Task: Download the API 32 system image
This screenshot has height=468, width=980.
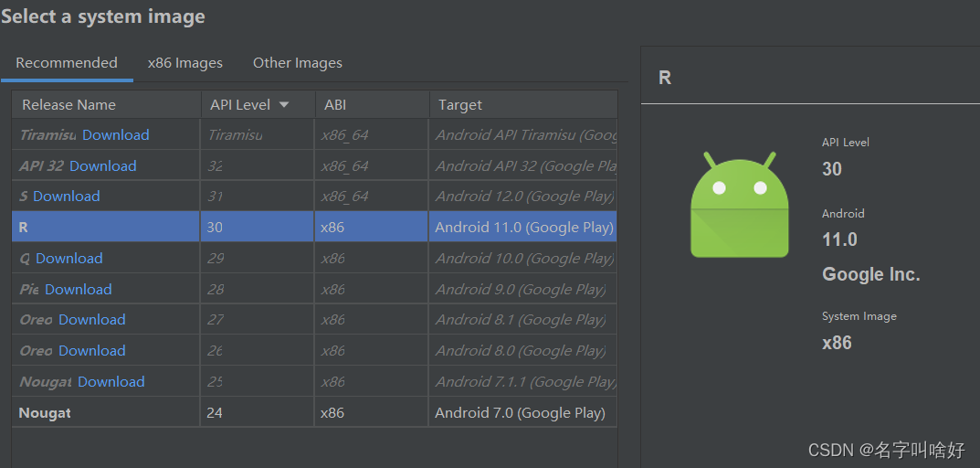Action: coord(102,165)
